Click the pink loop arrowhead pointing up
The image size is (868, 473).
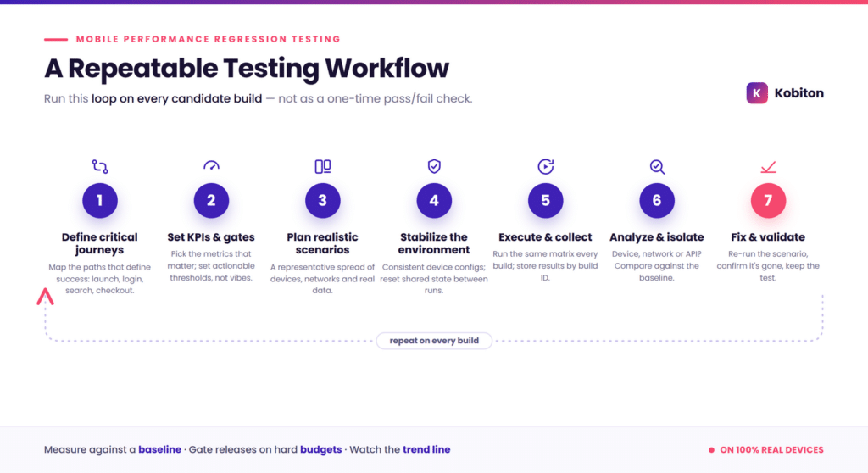pos(46,297)
